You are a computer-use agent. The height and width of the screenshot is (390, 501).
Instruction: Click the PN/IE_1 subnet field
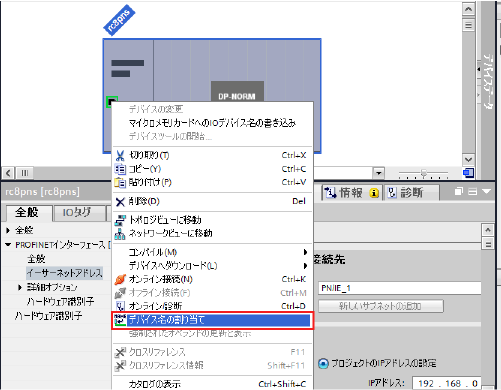(x=400, y=288)
